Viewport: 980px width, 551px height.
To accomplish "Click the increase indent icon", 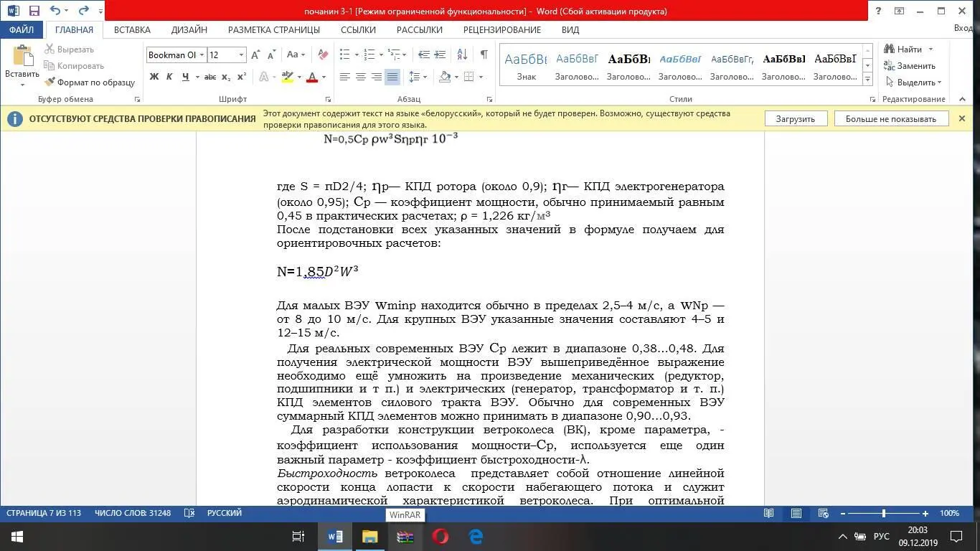I will tap(440, 55).
